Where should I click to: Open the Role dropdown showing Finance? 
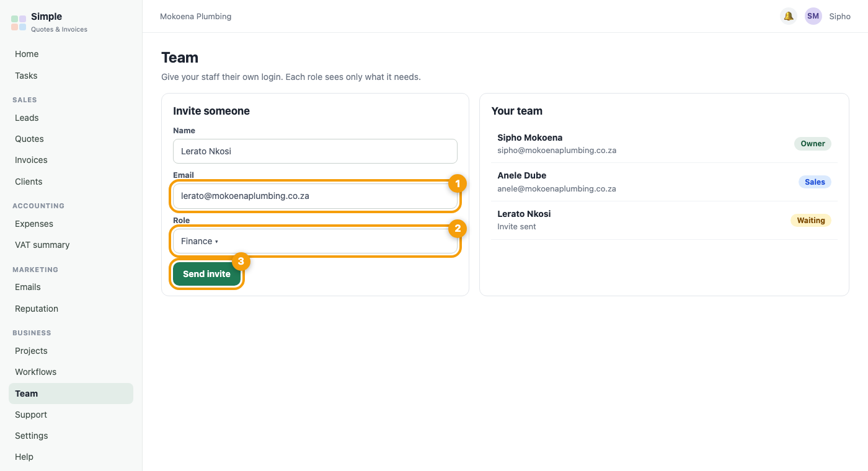(315, 241)
